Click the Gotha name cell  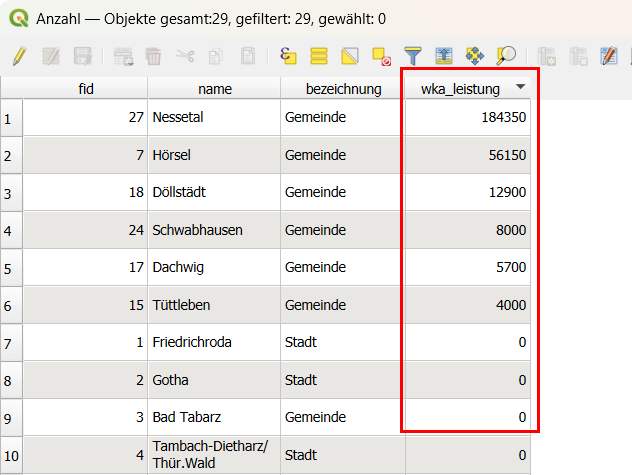214,380
